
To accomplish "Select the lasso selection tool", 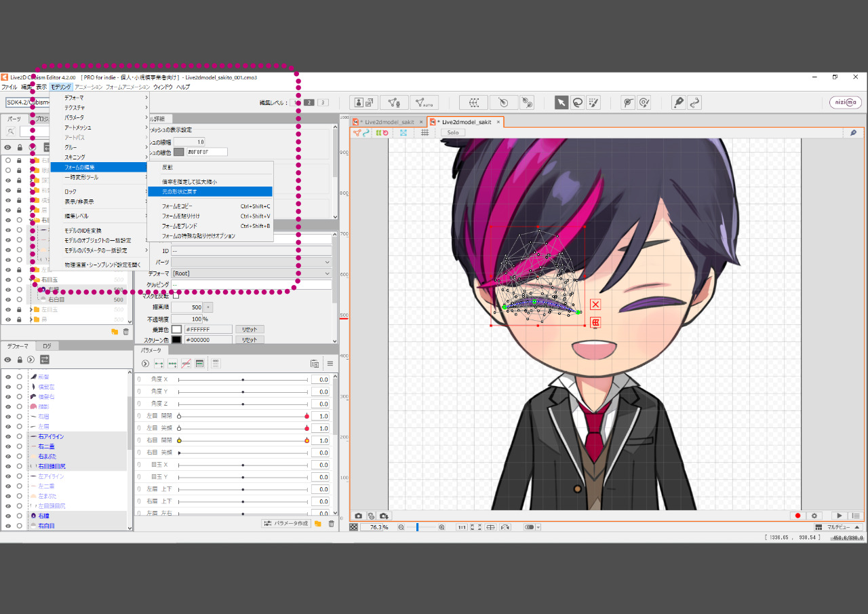I will click(578, 102).
